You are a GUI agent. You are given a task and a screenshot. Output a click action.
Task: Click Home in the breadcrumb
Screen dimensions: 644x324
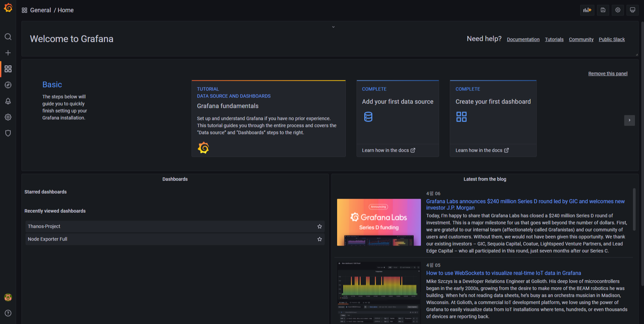(65, 10)
